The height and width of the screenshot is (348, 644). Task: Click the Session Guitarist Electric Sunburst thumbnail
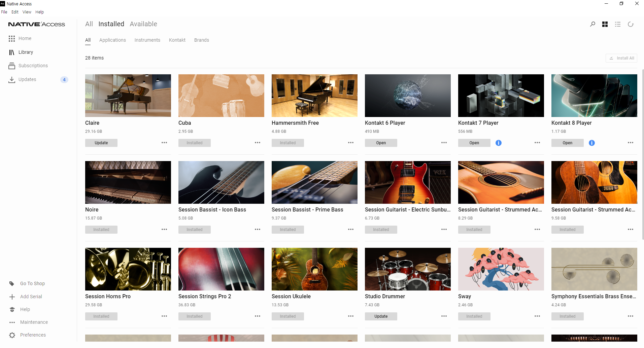pos(408,182)
